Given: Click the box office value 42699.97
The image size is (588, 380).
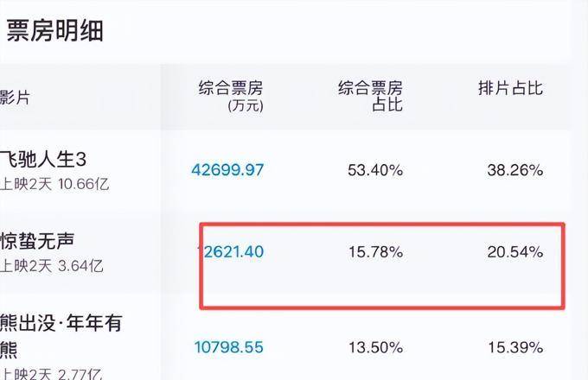Looking at the screenshot, I should 227,170.
